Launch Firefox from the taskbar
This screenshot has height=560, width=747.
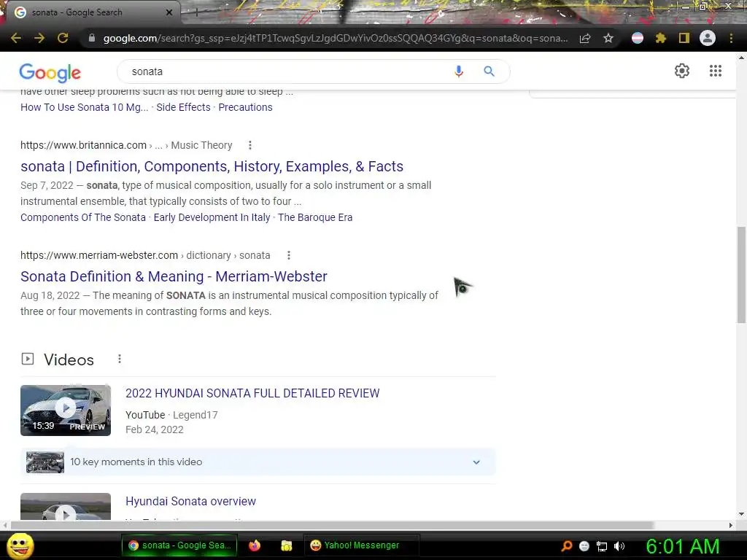point(255,545)
